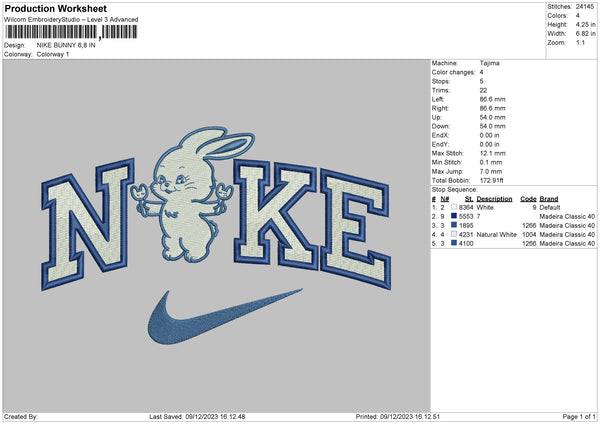The height and width of the screenshot is (424, 600).
Task: Click the Down value '54.0 mm'
Action: pyautogui.click(x=492, y=126)
